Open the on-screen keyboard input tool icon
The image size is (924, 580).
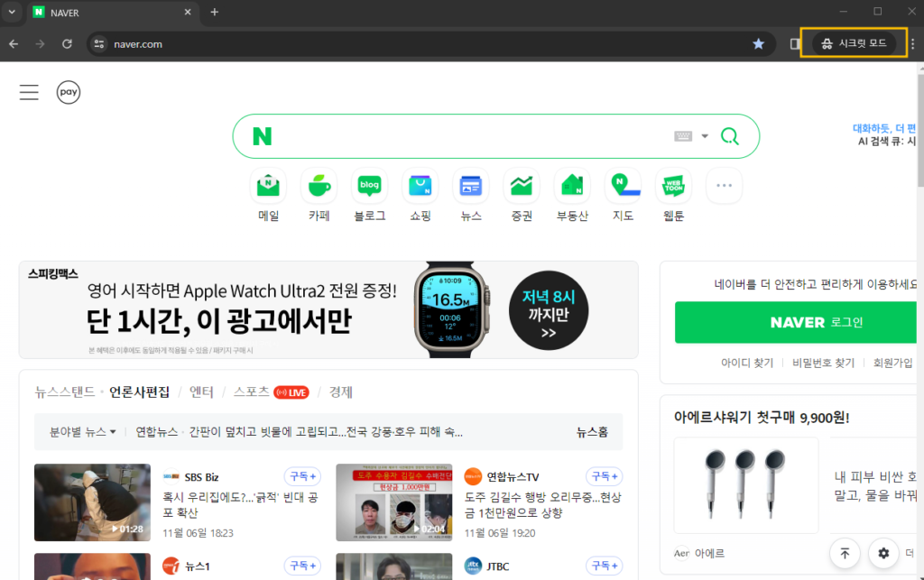point(683,136)
